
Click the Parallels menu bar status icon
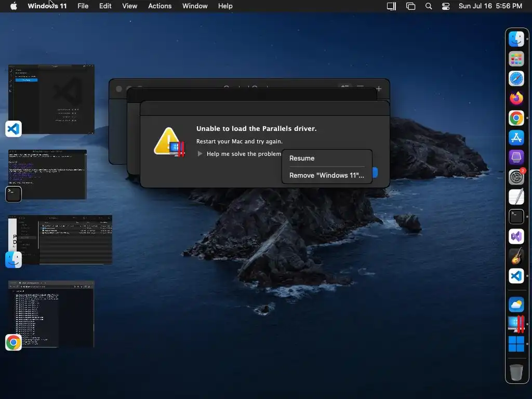(x=392, y=6)
